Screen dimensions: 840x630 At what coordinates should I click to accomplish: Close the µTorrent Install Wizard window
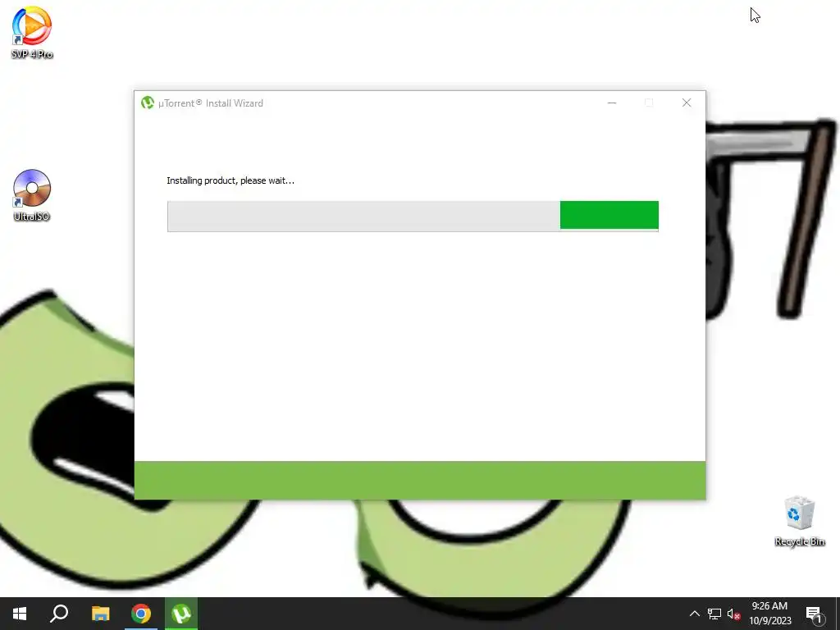coord(687,103)
